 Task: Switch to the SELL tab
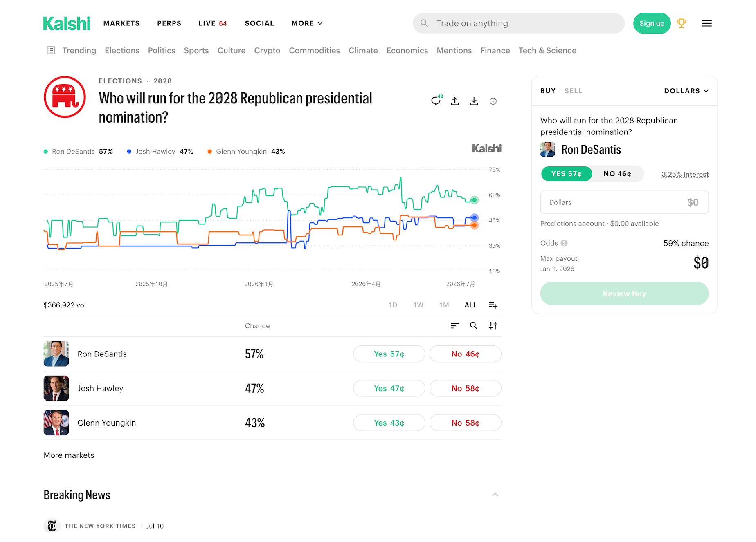click(x=574, y=91)
